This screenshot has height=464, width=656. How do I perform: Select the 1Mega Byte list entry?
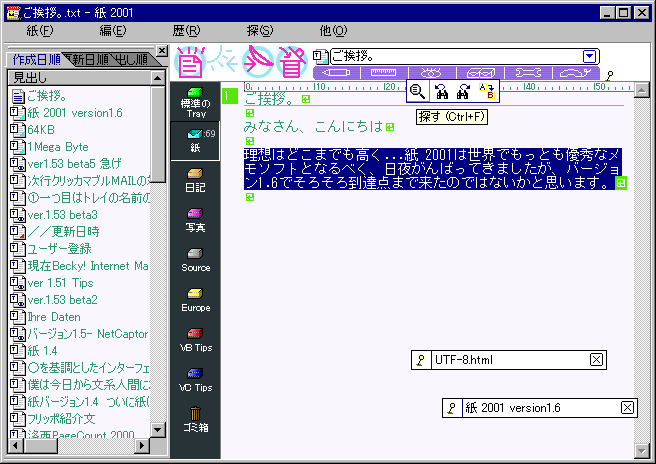79,147
